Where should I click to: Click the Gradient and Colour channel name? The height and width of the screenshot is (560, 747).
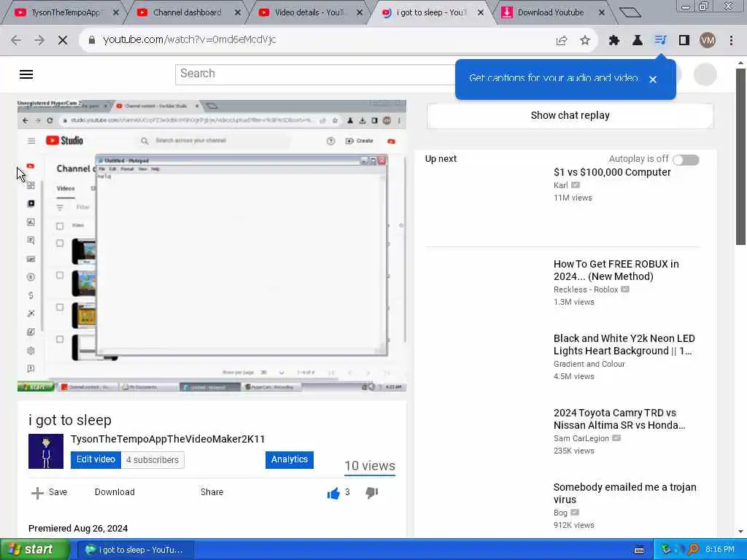589,364
